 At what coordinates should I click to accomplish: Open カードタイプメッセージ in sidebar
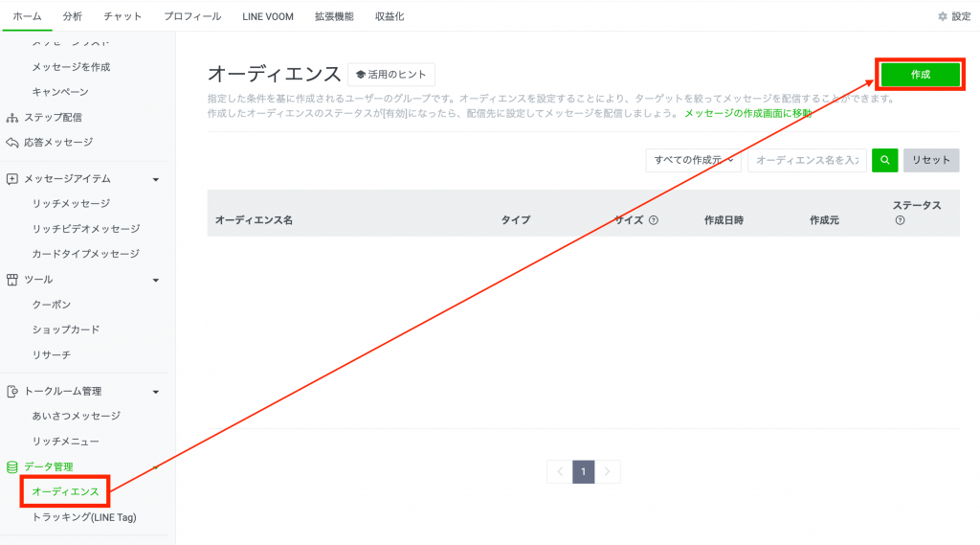(x=85, y=254)
